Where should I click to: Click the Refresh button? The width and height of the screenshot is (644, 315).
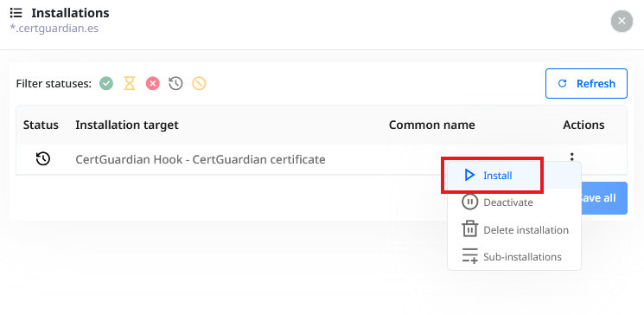586,83
